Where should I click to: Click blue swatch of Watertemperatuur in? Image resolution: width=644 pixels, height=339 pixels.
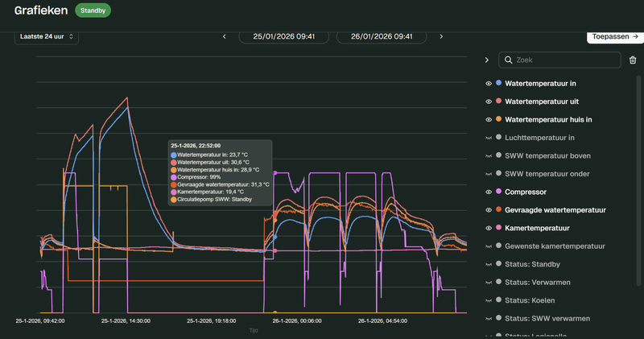click(498, 83)
